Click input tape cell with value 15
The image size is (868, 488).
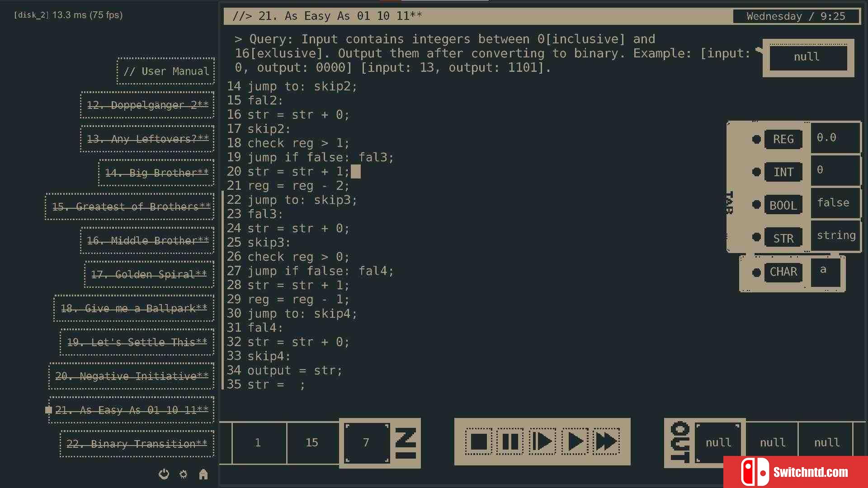313,442
